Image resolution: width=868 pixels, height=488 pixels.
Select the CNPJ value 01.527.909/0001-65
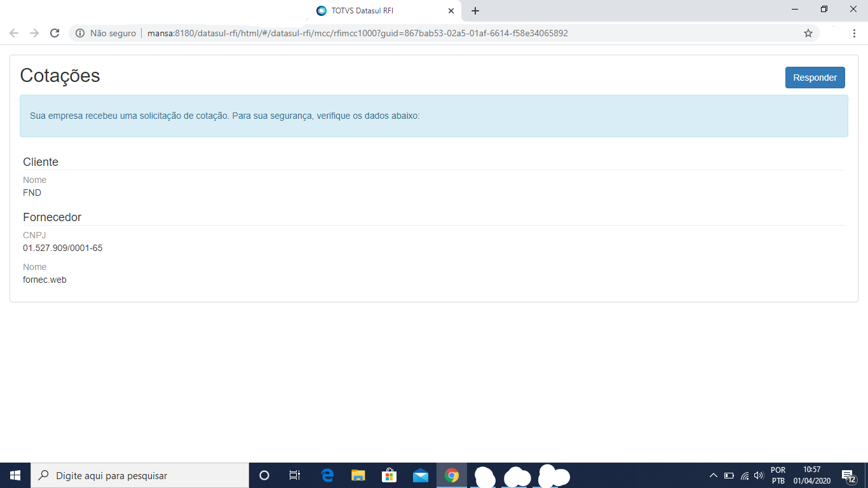(x=62, y=248)
